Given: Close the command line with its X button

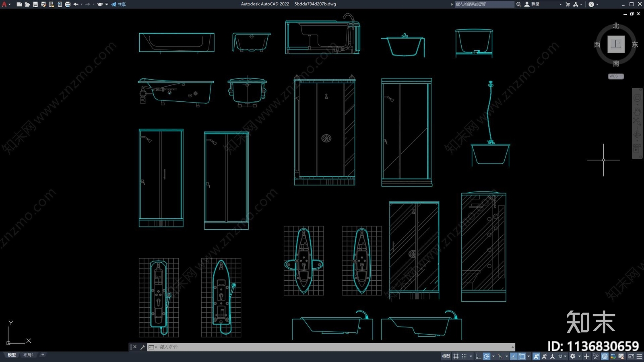Looking at the screenshot, I should pos(135,347).
